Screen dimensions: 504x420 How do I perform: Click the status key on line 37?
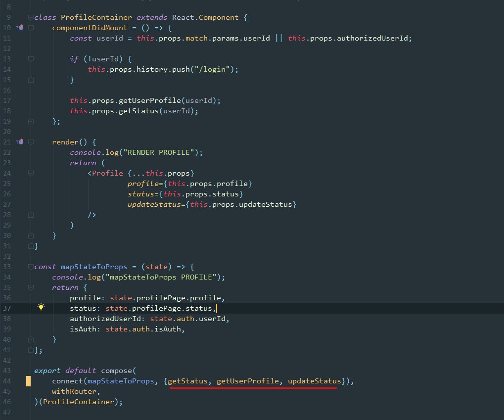[x=83, y=308]
